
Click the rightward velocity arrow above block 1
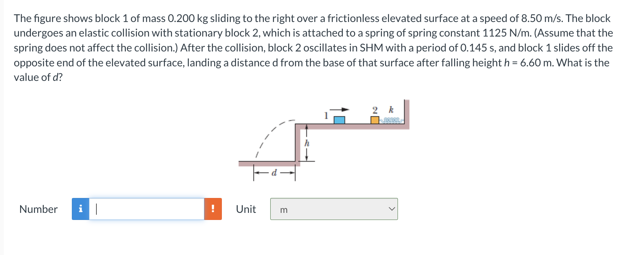pos(339,110)
